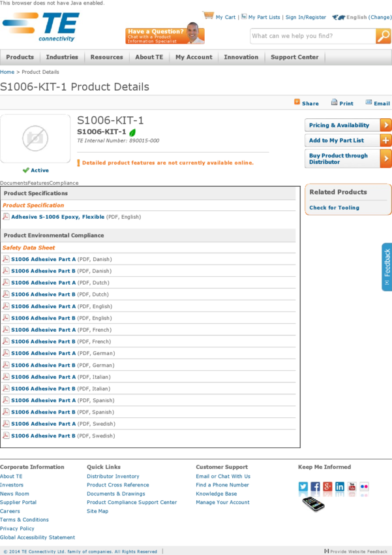Click PDF icon for Part A Danish
The width and height of the screenshot is (392, 555).
point(6,259)
